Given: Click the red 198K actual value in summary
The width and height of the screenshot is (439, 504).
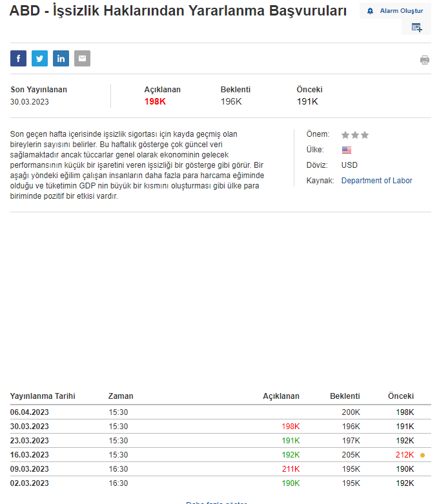Looking at the screenshot, I should 155,101.
